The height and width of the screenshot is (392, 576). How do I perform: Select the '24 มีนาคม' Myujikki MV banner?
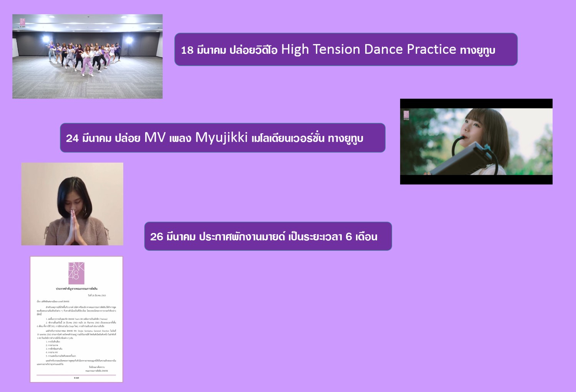(x=223, y=138)
